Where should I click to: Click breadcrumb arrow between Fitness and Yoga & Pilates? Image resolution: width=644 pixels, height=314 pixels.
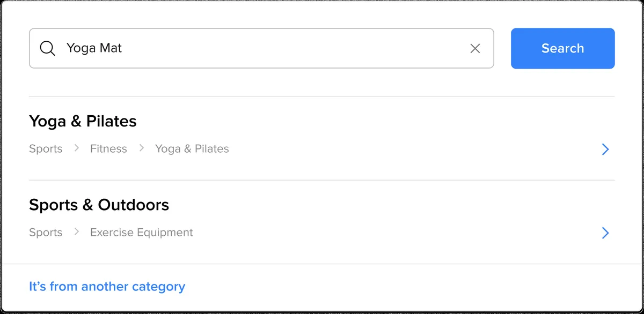point(142,148)
